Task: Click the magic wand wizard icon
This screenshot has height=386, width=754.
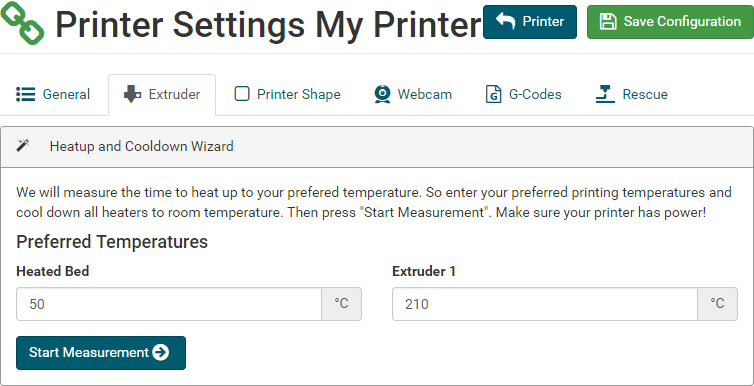Action: pos(23,145)
